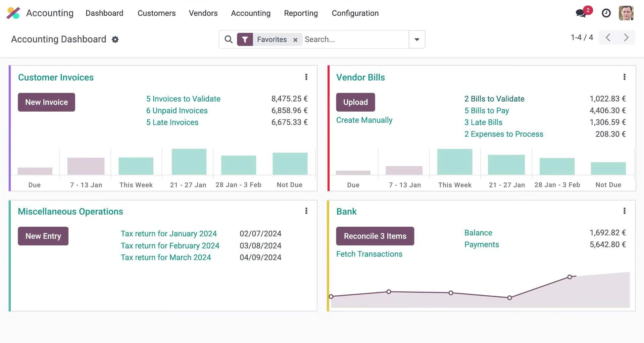This screenshot has width=644, height=343.
Task: Open the Bank card options menu
Action: tap(625, 211)
